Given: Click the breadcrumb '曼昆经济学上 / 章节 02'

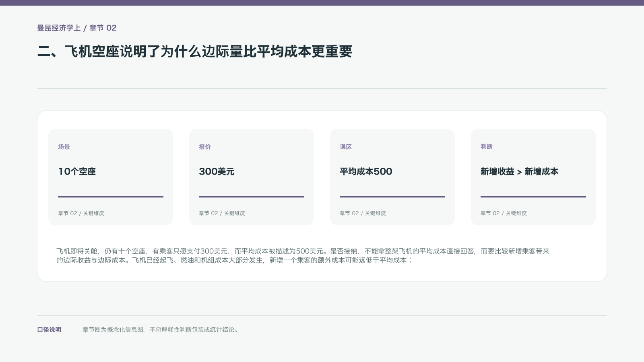Looking at the screenshot, I should coord(77,28).
